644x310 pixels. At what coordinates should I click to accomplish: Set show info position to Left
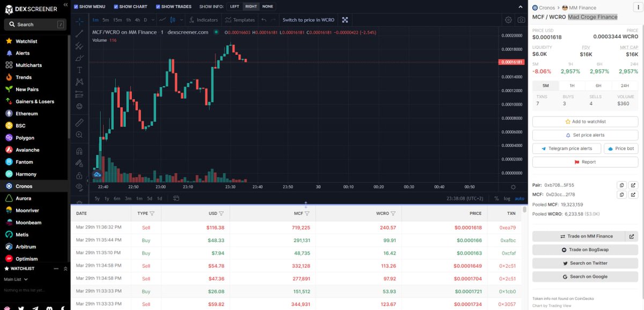235,6
